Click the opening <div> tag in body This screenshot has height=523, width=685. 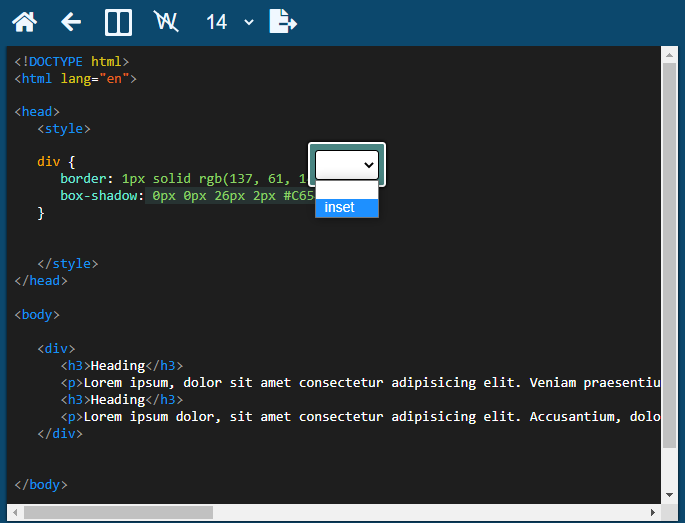click(56, 349)
